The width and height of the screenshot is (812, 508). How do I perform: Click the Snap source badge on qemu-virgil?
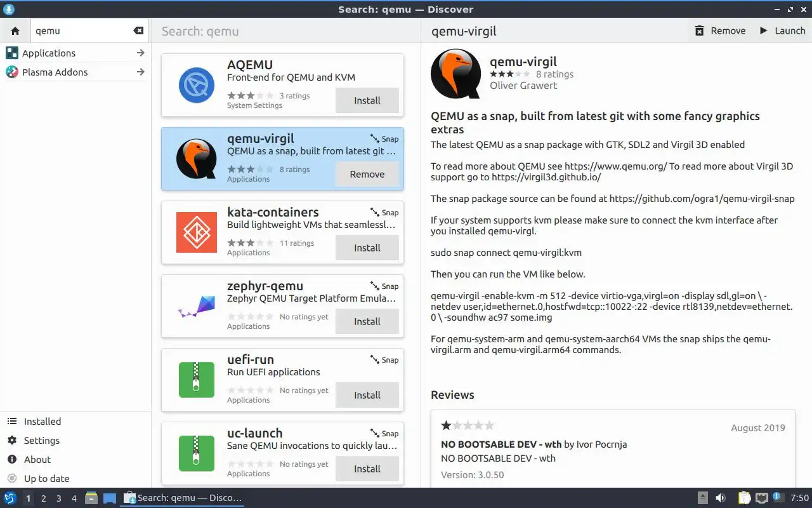(x=384, y=138)
